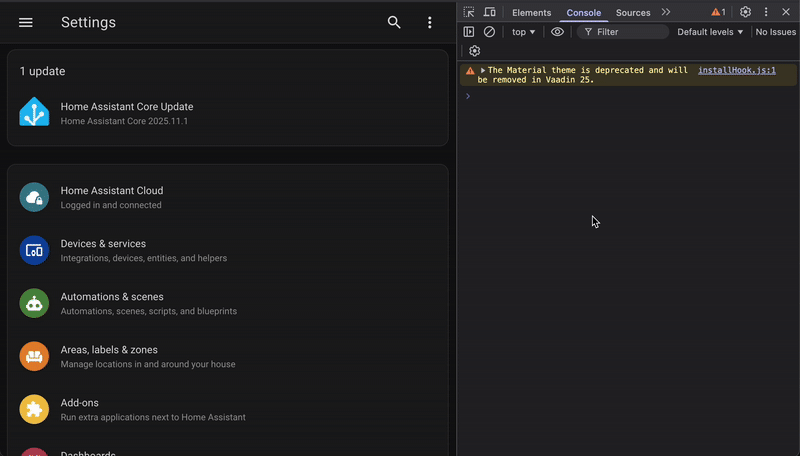Toggle the console sidebar panel
Viewport: 800px width, 456px height.
[x=469, y=32]
